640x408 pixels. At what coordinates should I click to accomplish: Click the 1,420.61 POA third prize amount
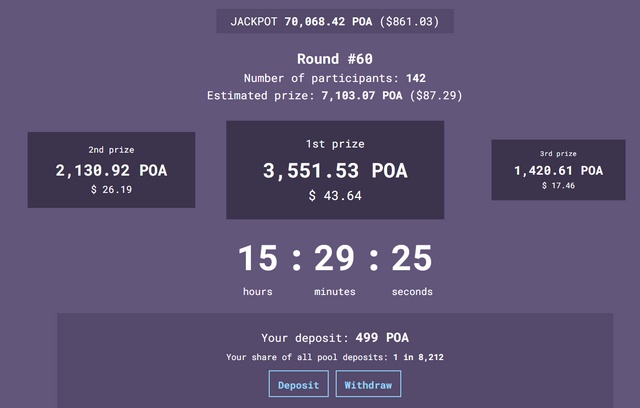(x=558, y=171)
